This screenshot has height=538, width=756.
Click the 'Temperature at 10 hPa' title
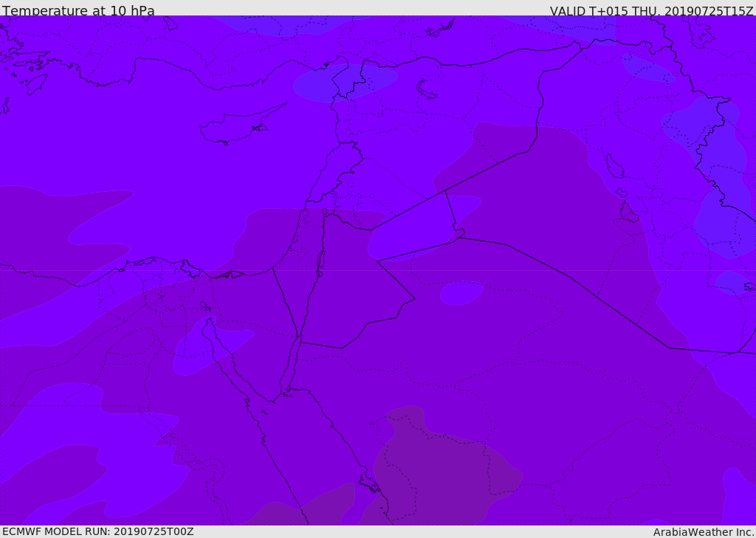point(78,10)
